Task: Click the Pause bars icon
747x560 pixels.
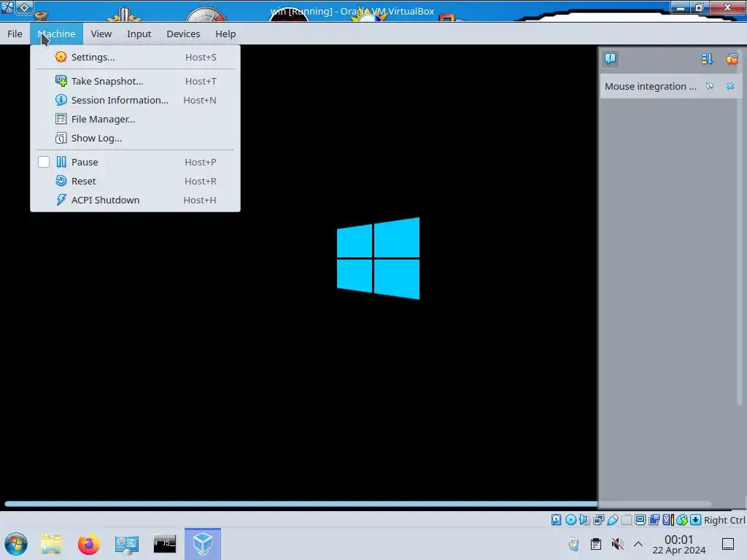Action: [x=61, y=162]
